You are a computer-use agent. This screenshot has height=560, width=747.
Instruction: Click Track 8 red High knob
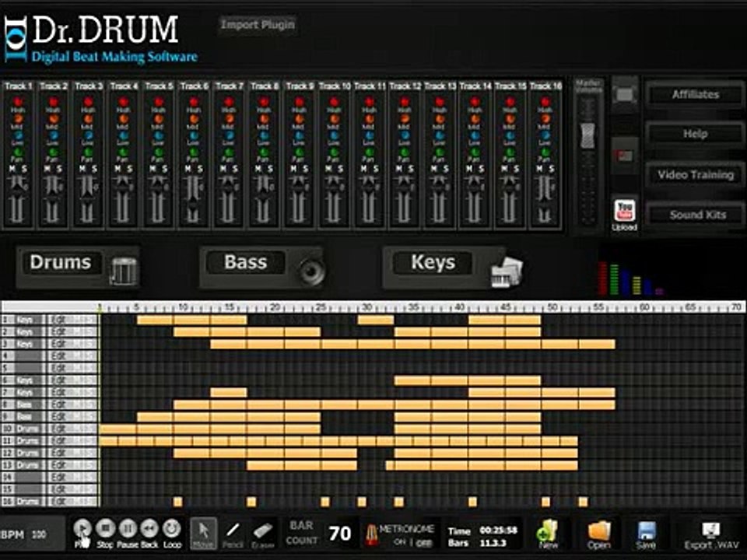tap(264, 101)
